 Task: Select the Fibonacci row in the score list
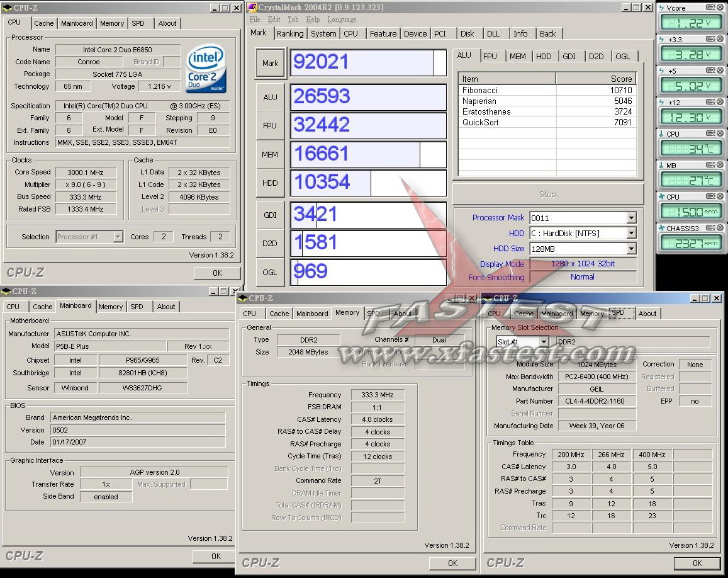[x=547, y=90]
